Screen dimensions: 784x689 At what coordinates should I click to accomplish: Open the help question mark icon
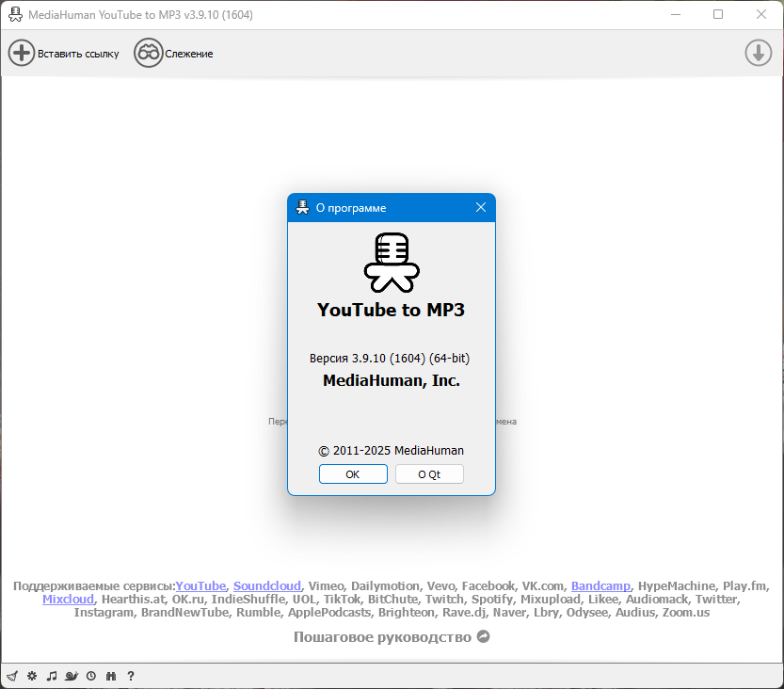tap(131, 676)
